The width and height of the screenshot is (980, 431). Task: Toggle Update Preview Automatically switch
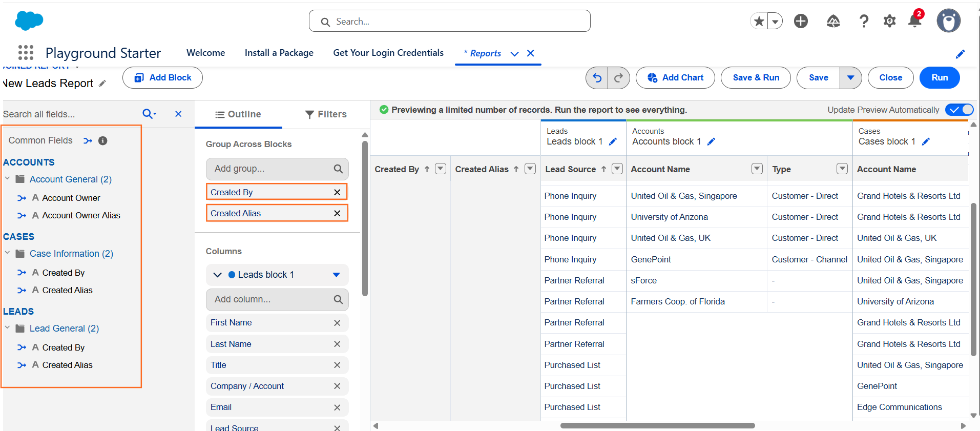coord(960,110)
